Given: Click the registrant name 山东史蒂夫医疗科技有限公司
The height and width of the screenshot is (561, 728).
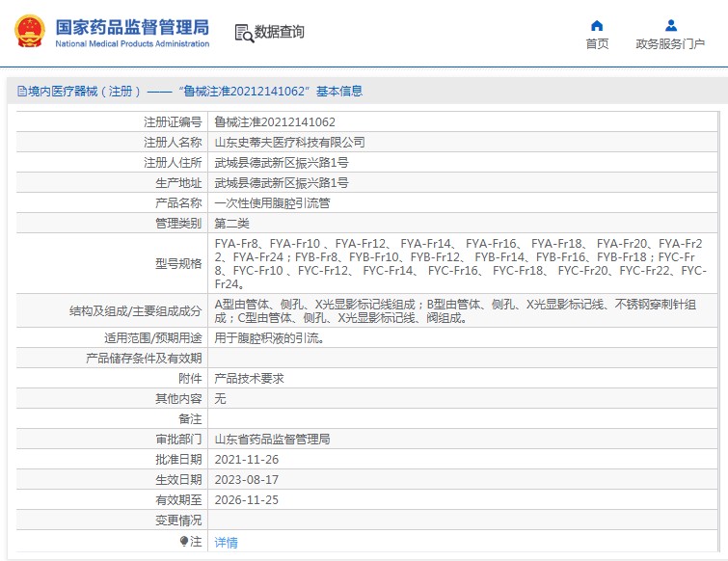Looking at the screenshot, I should pyautogui.click(x=289, y=142).
